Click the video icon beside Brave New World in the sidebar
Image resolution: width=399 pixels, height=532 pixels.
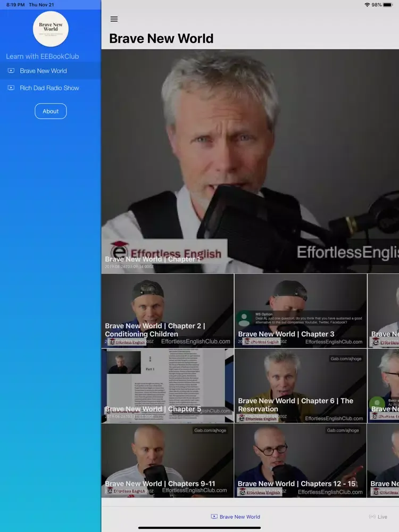(x=11, y=71)
